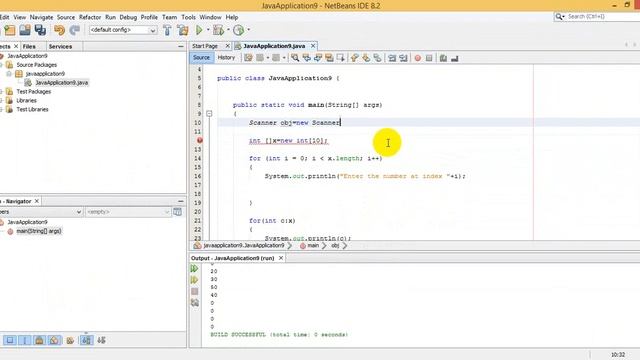640x360 pixels.
Task: Click the Last Edit icon in editor toolbar
Action: (x=248, y=58)
